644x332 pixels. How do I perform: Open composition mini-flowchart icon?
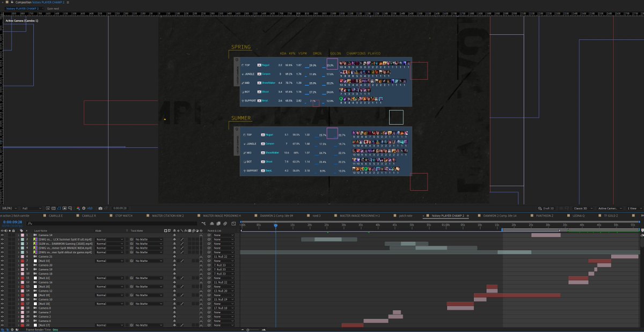coord(203,223)
